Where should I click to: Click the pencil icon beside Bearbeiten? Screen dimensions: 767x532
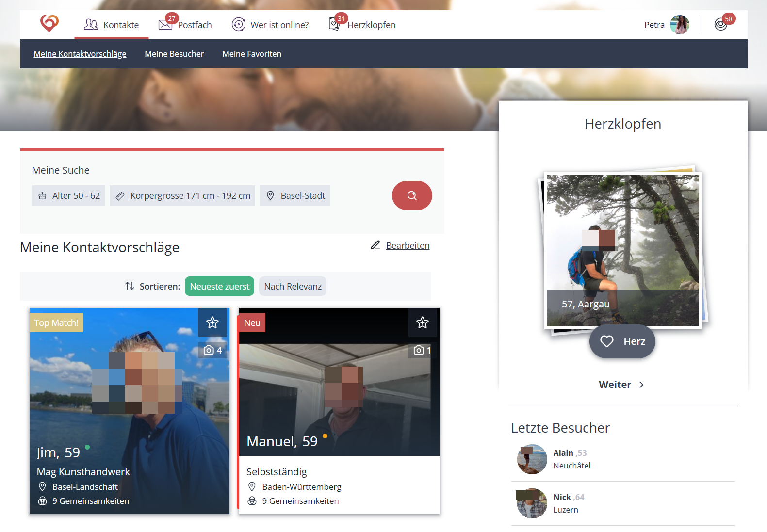point(375,245)
